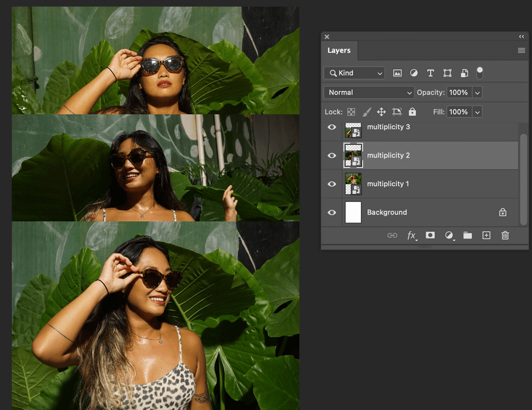Open the Layers panel options menu
The image size is (532, 410).
pos(521,51)
